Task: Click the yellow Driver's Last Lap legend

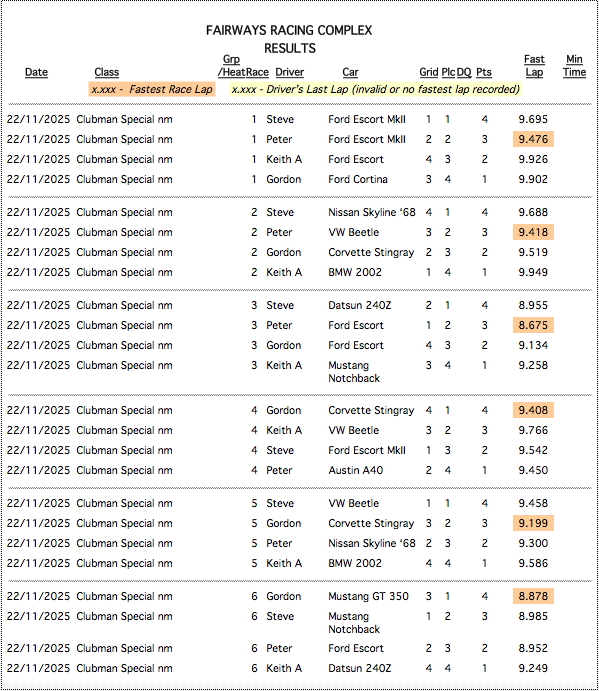Action: [x=376, y=89]
